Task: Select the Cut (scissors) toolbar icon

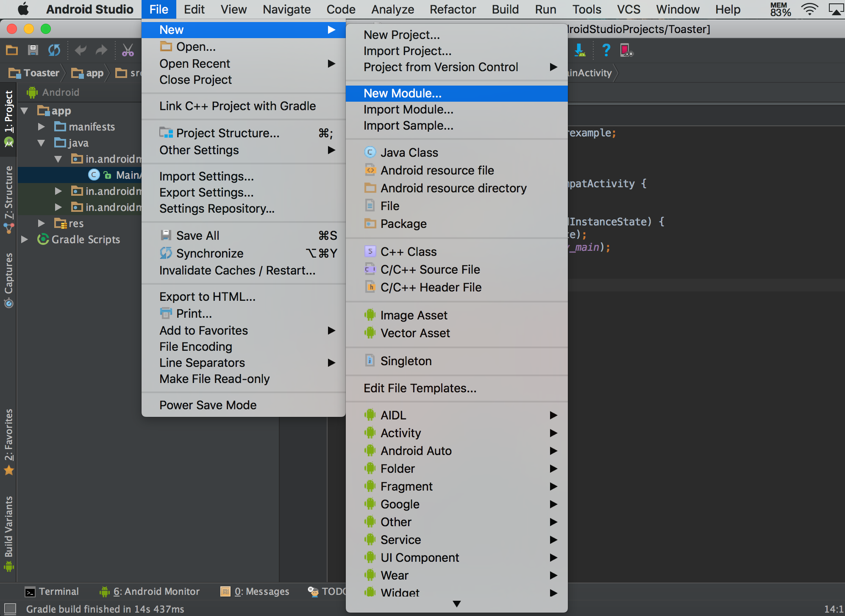Action: [x=128, y=50]
